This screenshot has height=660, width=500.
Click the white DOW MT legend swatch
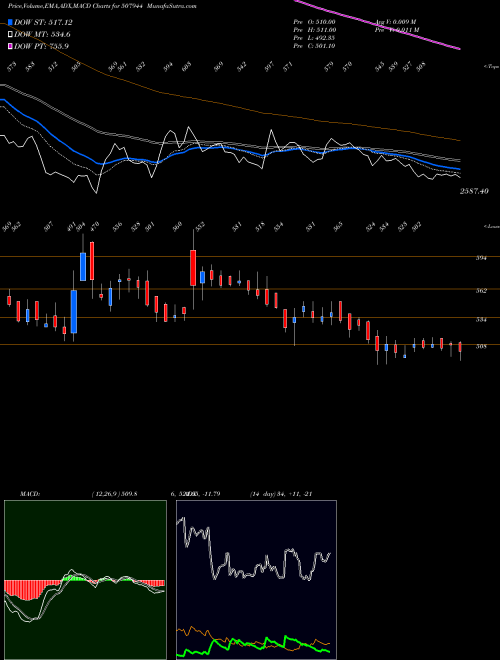(10, 35)
